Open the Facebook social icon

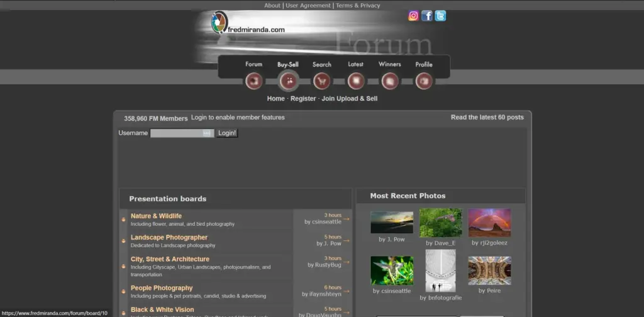[x=427, y=16]
